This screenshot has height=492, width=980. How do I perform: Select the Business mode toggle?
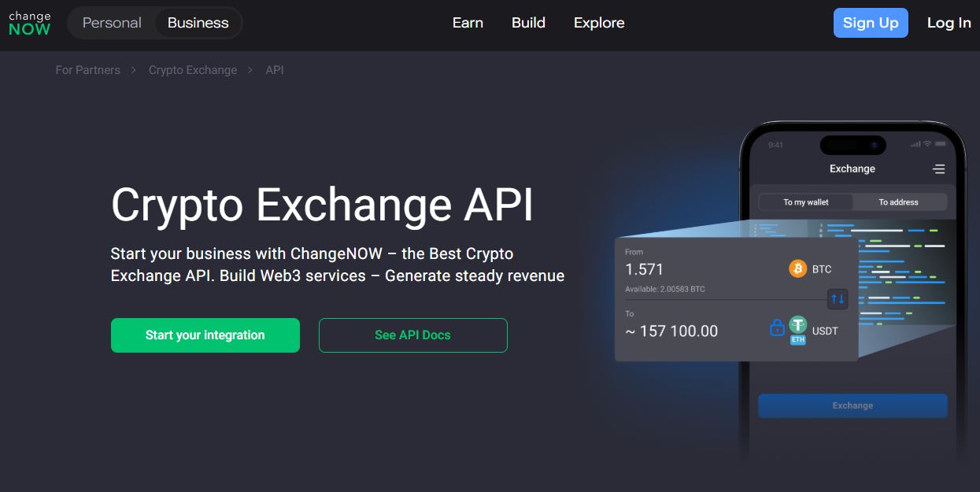198,23
